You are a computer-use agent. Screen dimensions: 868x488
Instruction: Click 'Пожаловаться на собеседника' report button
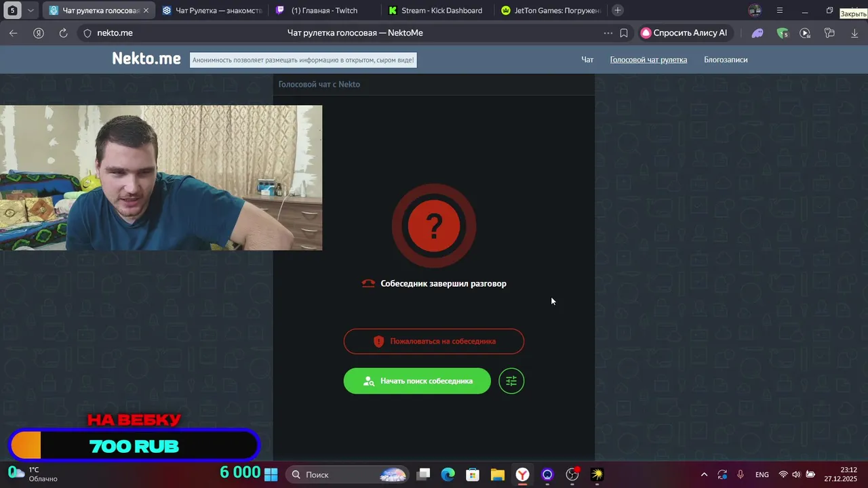click(434, 341)
